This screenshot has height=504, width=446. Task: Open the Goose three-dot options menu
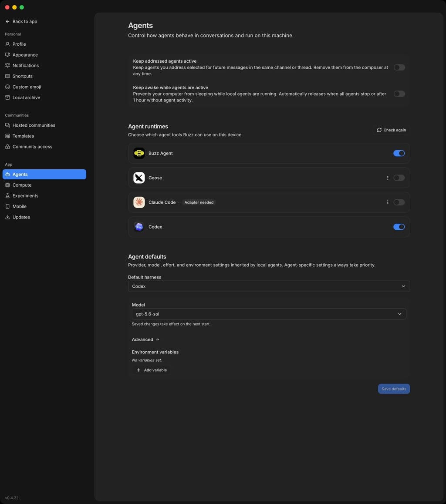click(388, 178)
